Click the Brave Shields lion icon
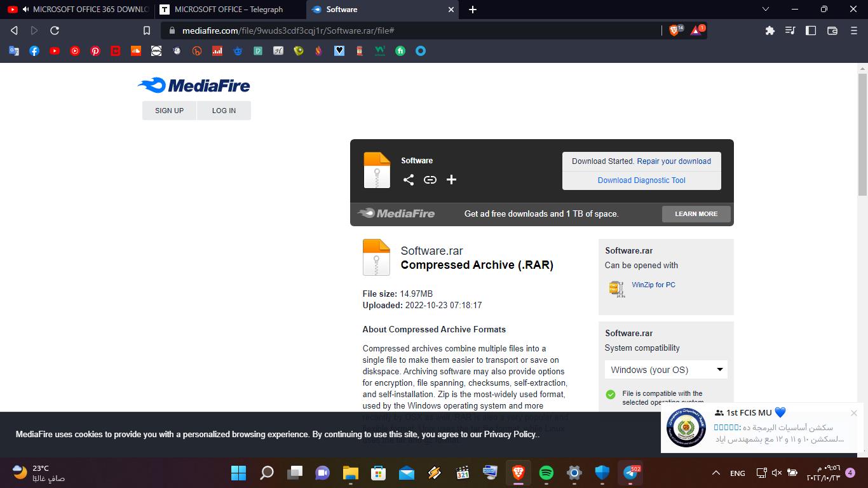This screenshot has width=868, height=488. (x=675, y=30)
